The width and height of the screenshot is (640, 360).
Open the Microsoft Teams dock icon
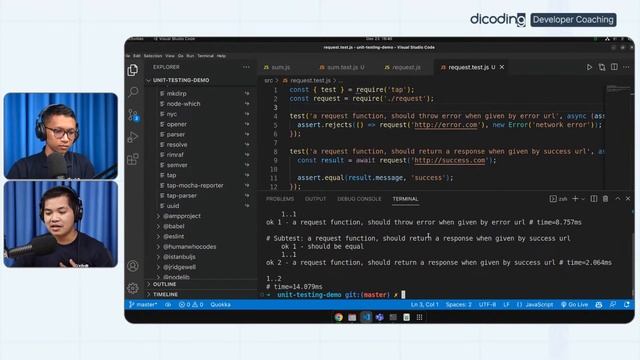point(380,317)
